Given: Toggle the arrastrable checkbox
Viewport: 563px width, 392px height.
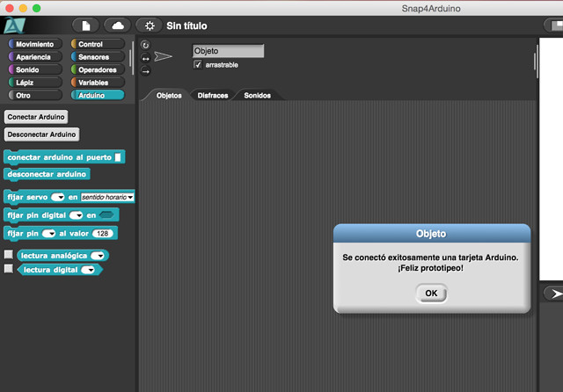Looking at the screenshot, I should pyautogui.click(x=198, y=64).
